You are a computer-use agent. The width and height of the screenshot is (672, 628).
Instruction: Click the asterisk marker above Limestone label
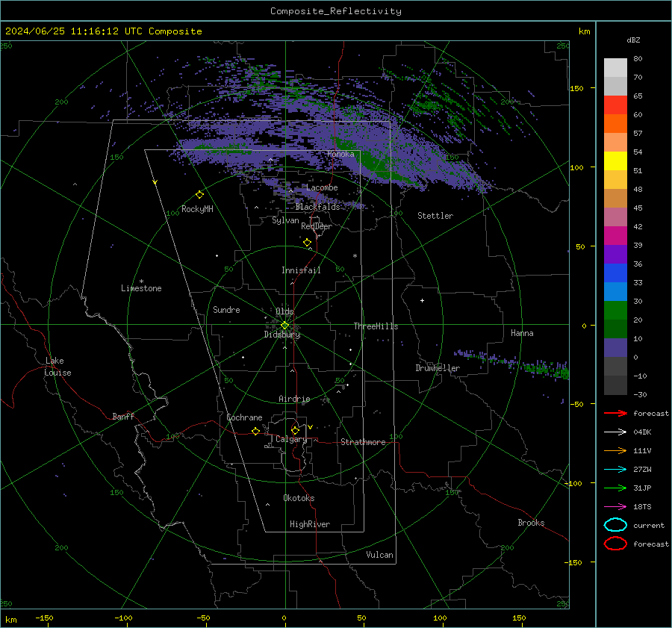[141, 282]
